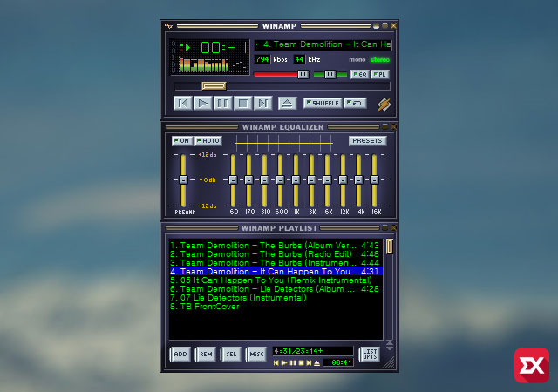Toggle the equalizer ON button

(181, 140)
